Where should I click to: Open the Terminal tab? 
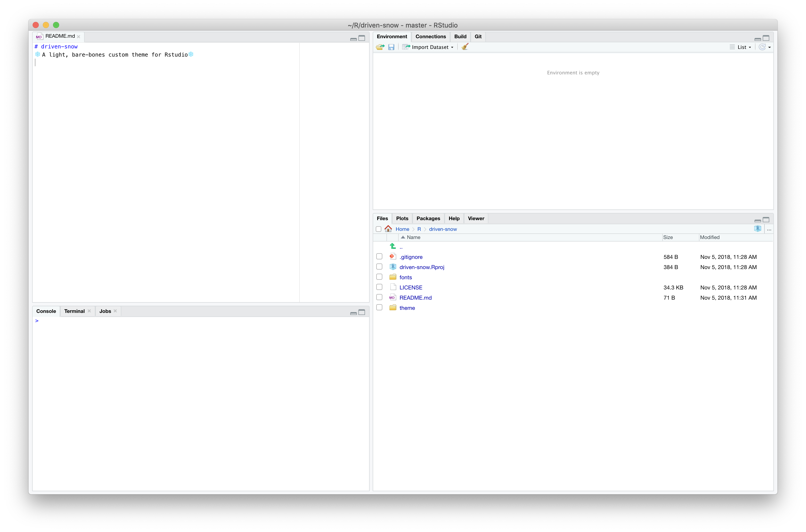74,311
